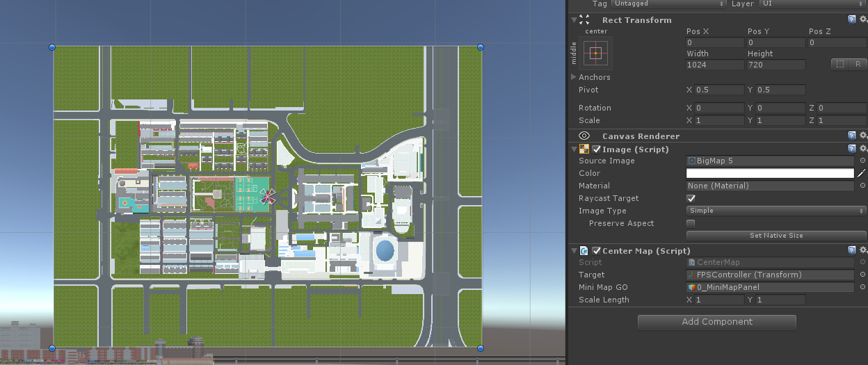Open object picker for Target field
868x365 pixels.
pyautogui.click(x=862, y=275)
